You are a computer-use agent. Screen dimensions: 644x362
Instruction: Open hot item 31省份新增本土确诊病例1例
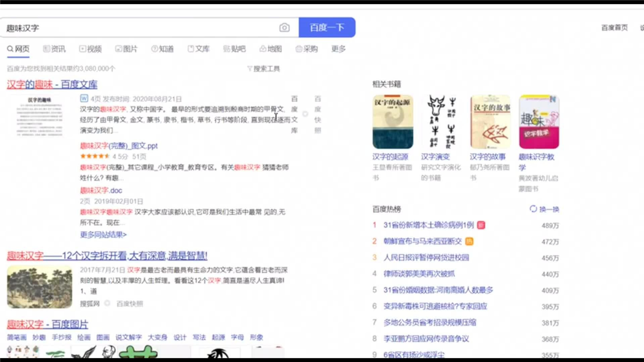coord(429,225)
